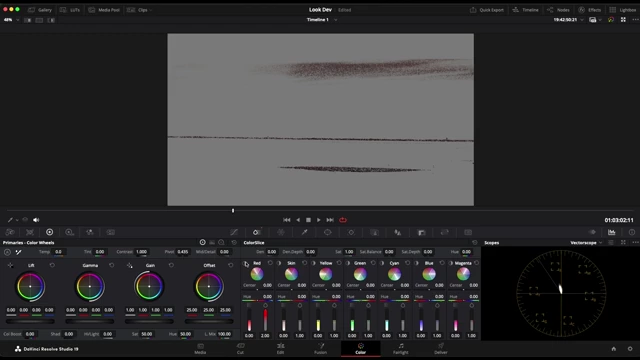This screenshot has height=360, width=640.
Task: Open the Color Match palette icon
Action: 30,232
